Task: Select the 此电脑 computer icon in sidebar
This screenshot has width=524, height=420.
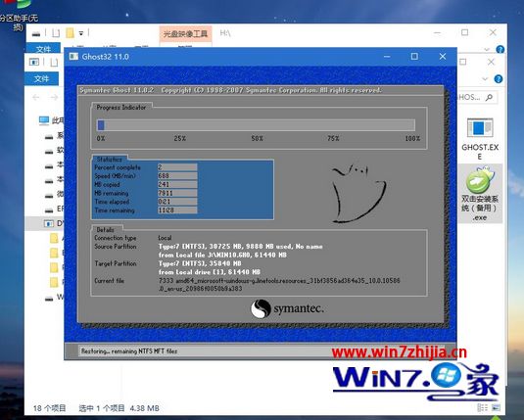Action: [x=44, y=120]
